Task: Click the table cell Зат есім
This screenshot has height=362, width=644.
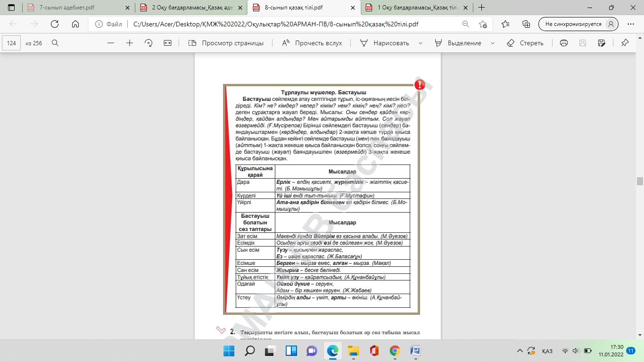Action: [x=255, y=236]
